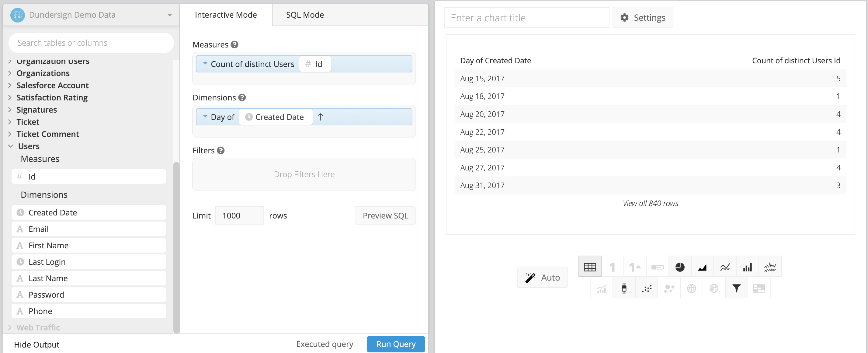Screen dimensions: 868x353
Task: Click the Drop Filters Here area
Action: point(304,174)
